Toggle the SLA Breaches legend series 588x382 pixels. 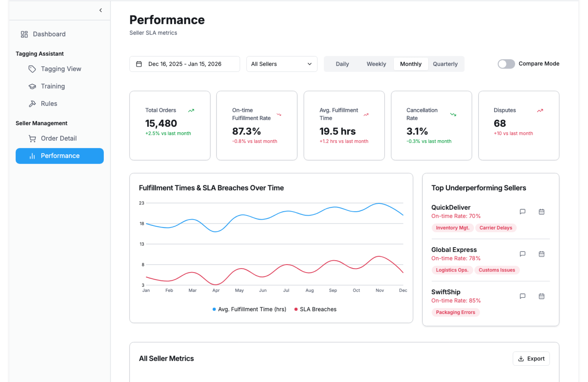pos(315,309)
